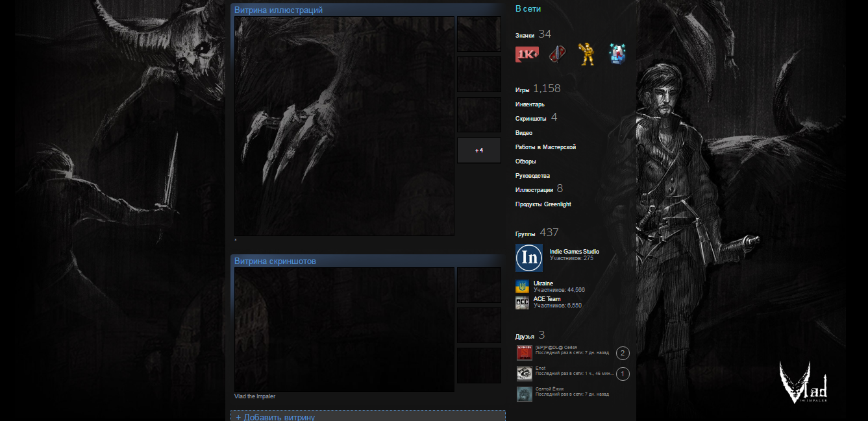The image size is (868, 421).
Task: Open Indie Games Studio group name
Action: [x=575, y=251]
